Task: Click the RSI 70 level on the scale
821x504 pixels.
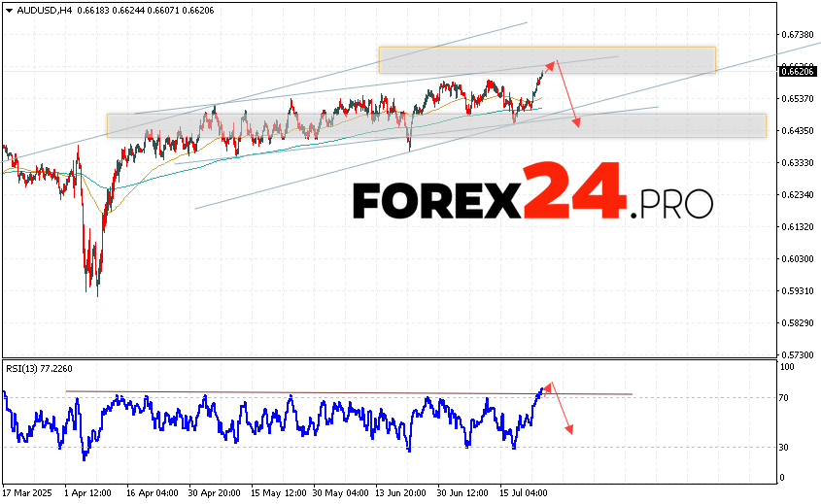Action: (x=788, y=398)
